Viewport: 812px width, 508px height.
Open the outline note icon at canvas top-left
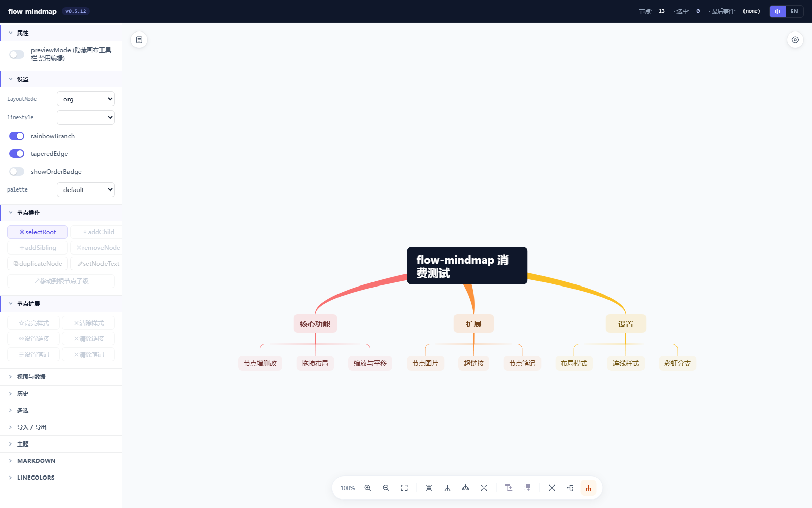139,40
